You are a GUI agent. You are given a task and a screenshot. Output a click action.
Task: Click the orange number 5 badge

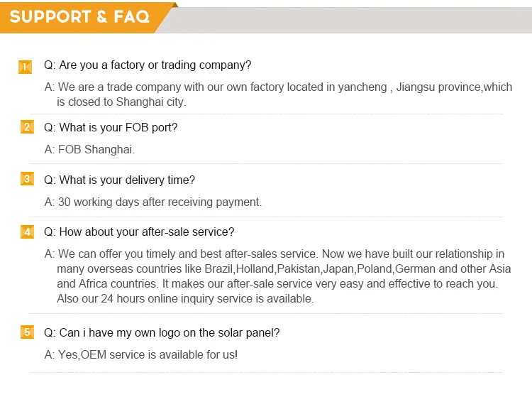(x=27, y=332)
